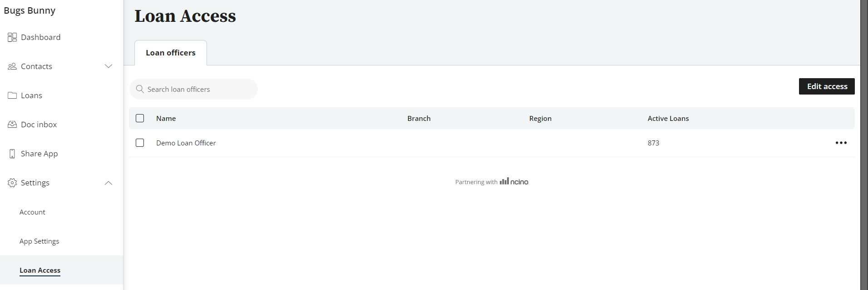Image resolution: width=868 pixels, height=290 pixels.
Task: Click the Loans folder icon
Action: 12,95
